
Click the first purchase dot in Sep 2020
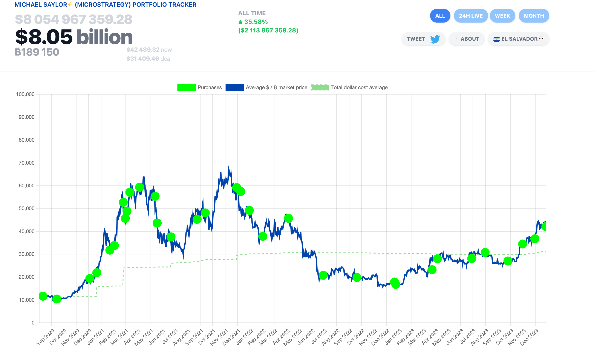(x=43, y=296)
